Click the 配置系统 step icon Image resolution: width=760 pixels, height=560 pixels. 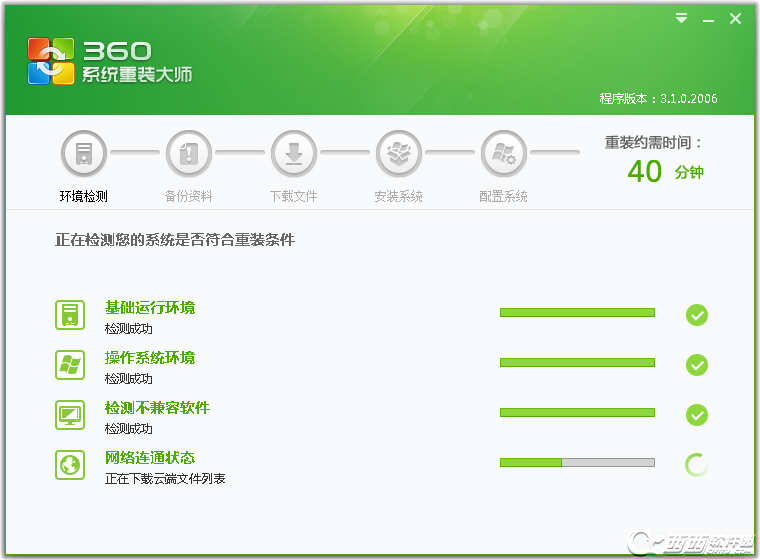point(504,154)
